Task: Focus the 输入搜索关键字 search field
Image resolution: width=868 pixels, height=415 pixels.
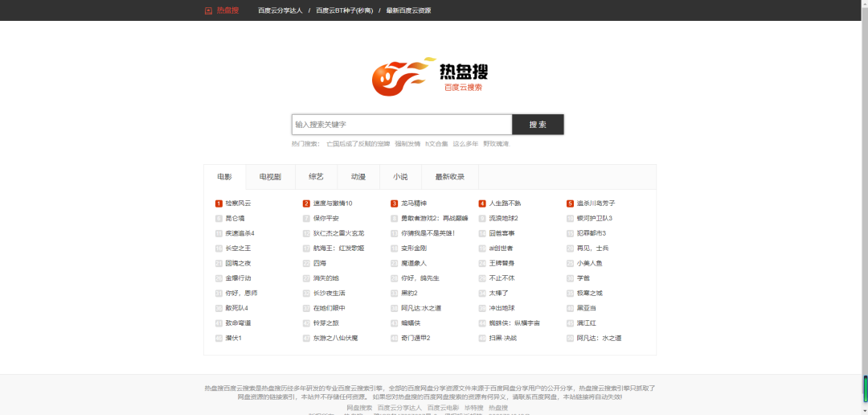Action: [x=402, y=125]
